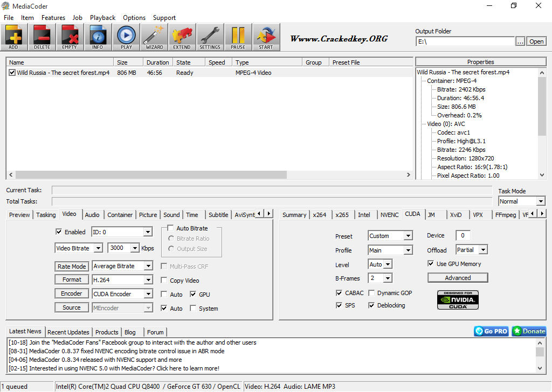Toggle the GPU checkbox

click(x=193, y=294)
